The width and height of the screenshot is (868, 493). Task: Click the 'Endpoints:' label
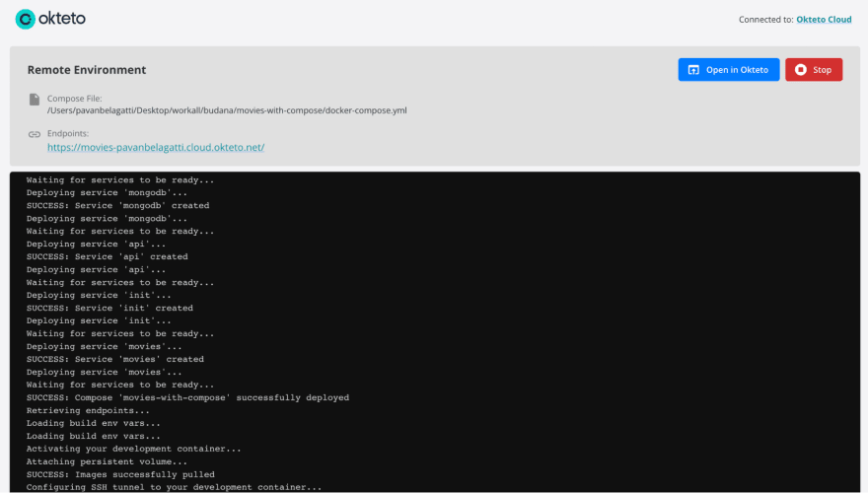[67, 133]
